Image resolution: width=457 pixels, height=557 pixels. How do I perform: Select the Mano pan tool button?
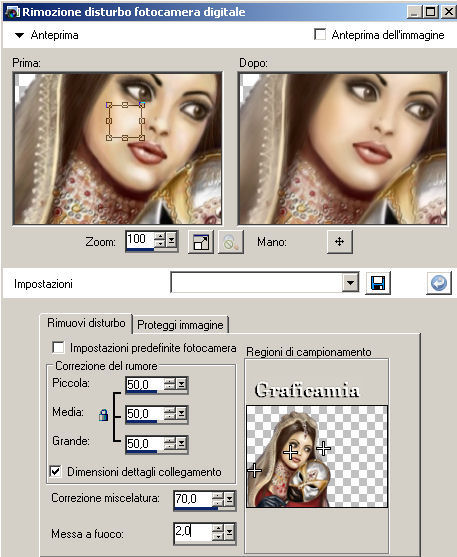339,242
